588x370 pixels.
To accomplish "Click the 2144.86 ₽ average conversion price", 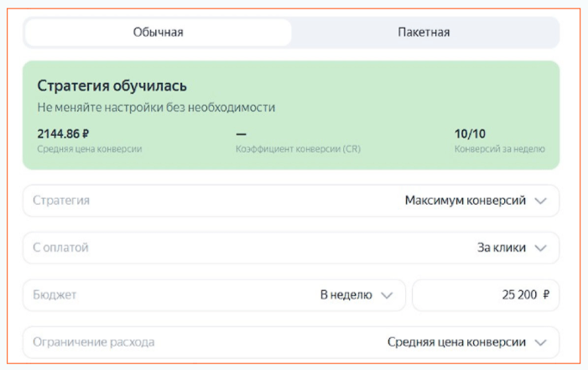I will [x=63, y=133].
